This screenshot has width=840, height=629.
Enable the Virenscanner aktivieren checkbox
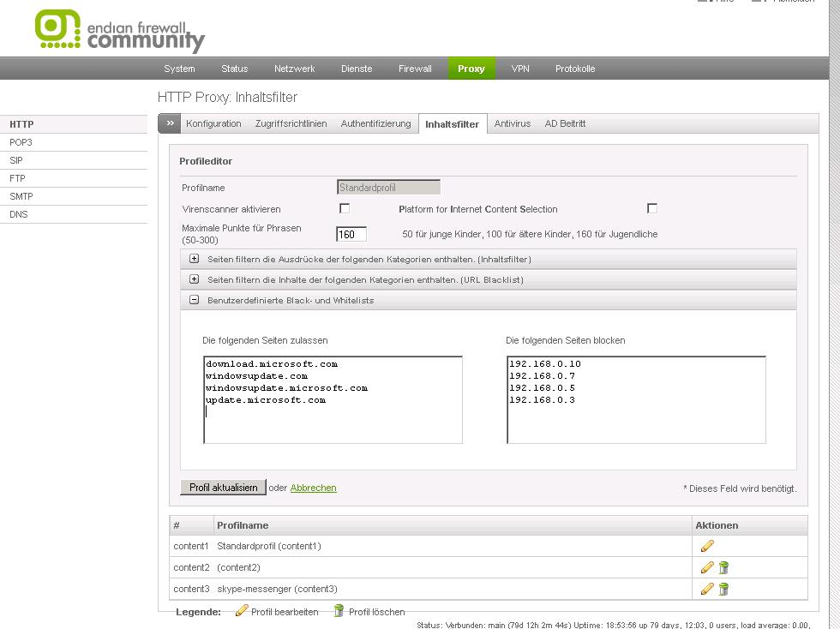tap(345, 208)
